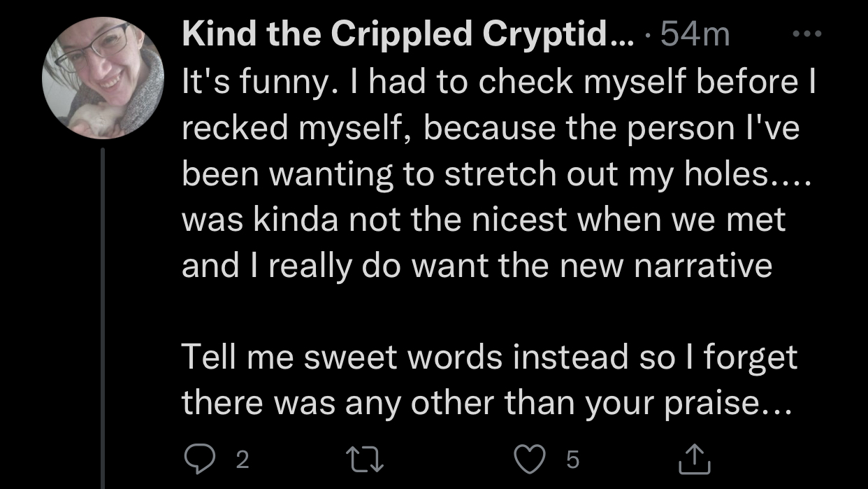Screen dimensions: 868x489
Task: Click the line starting "recked myself, because"
Action: click(491, 129)
